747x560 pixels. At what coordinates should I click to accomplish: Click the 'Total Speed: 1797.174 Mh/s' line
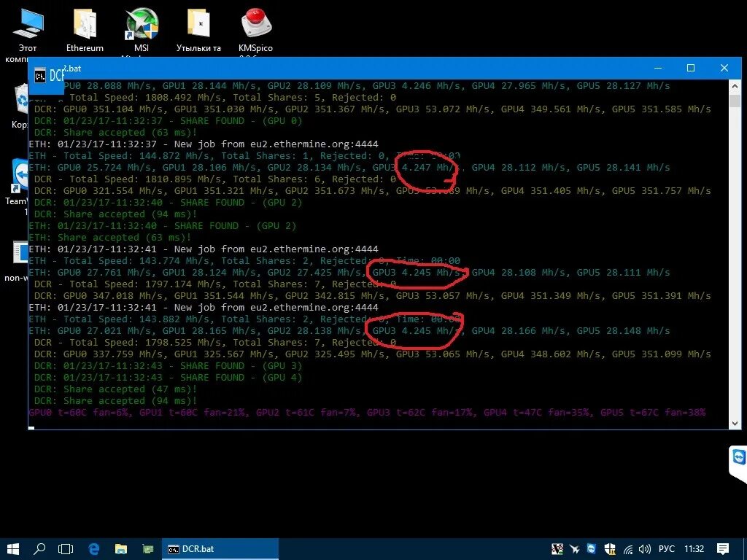coord(215,284)
